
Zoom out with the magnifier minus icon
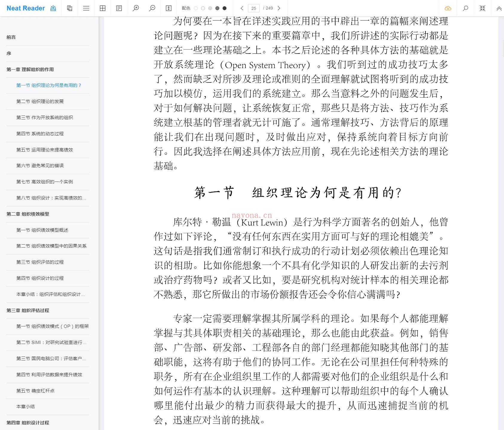(x=152, y=8)
